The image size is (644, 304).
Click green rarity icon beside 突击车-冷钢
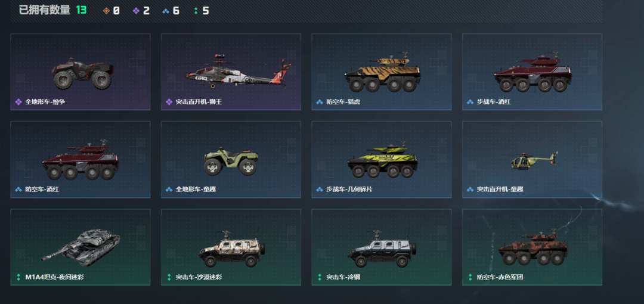tap(320, 277)
